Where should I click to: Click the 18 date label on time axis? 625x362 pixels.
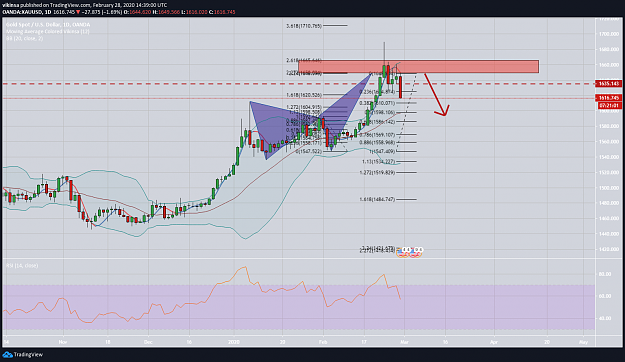tap(108, 342)
